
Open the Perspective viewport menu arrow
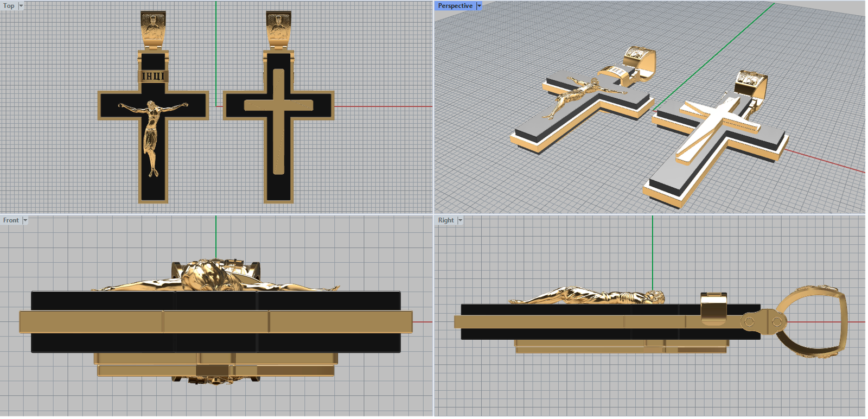tap(479, 6)
